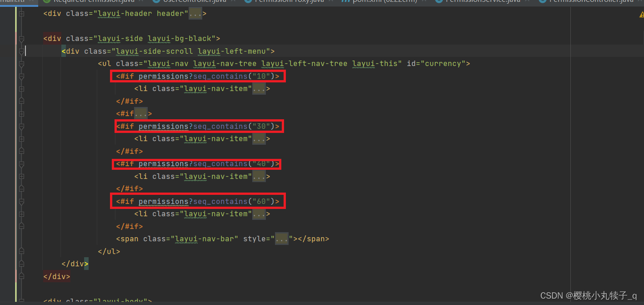The image size is (644, 305).
Task: Click the seq_contains("10") condition text
Action: coord(234,76)
